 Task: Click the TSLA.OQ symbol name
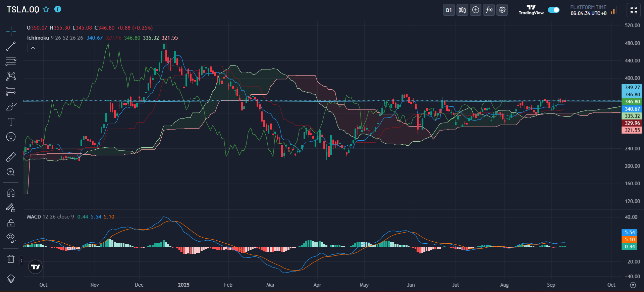tap(23, 9)
